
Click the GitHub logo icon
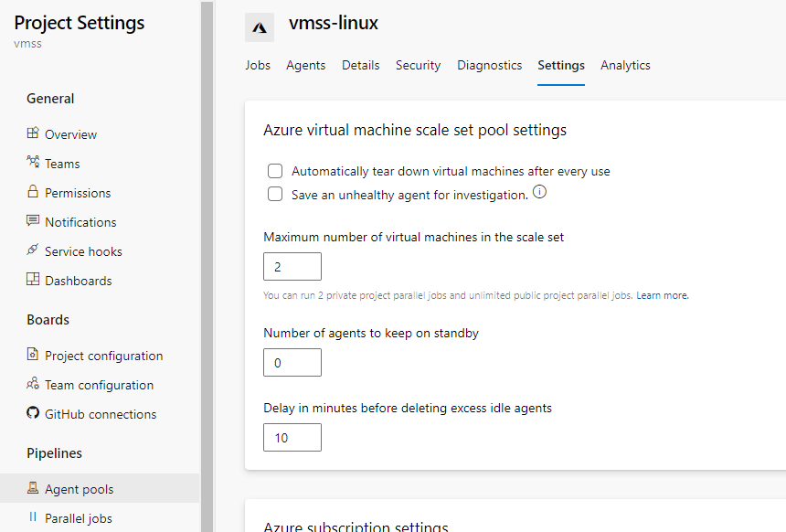[x=33, y=412]
